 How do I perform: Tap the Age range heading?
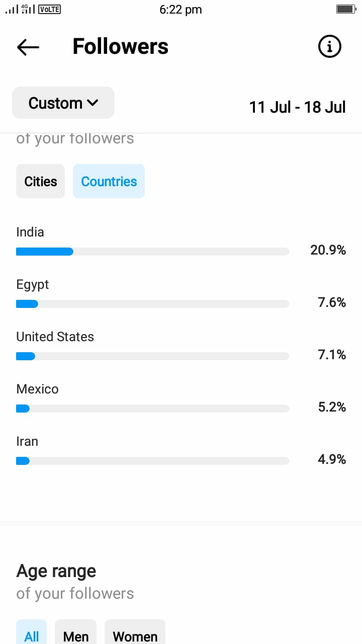(x=56, y=572)
